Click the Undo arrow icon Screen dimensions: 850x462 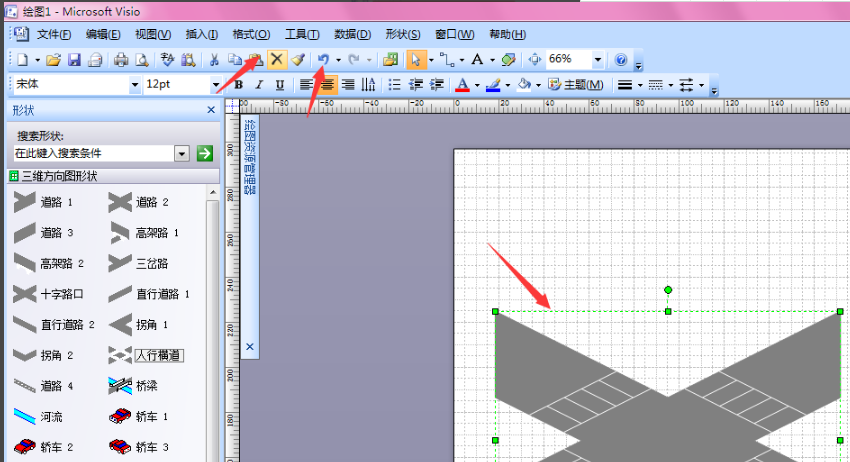tap(322, 60)
